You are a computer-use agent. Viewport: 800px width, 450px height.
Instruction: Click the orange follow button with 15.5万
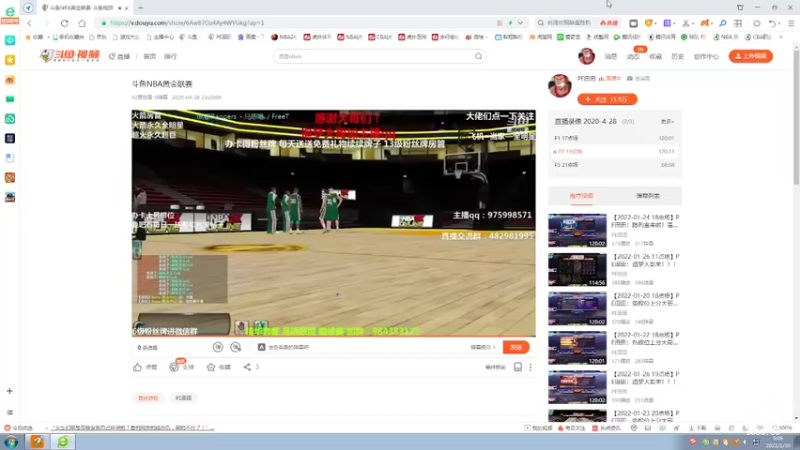(x=607, y=99)
